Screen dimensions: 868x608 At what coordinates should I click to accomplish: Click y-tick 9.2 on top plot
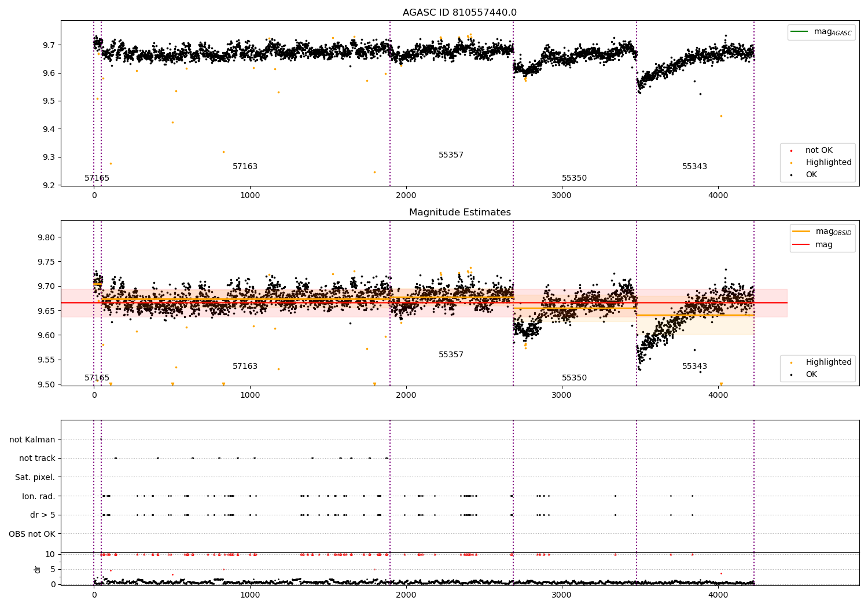pyautogui.click(x=49, y=185)
